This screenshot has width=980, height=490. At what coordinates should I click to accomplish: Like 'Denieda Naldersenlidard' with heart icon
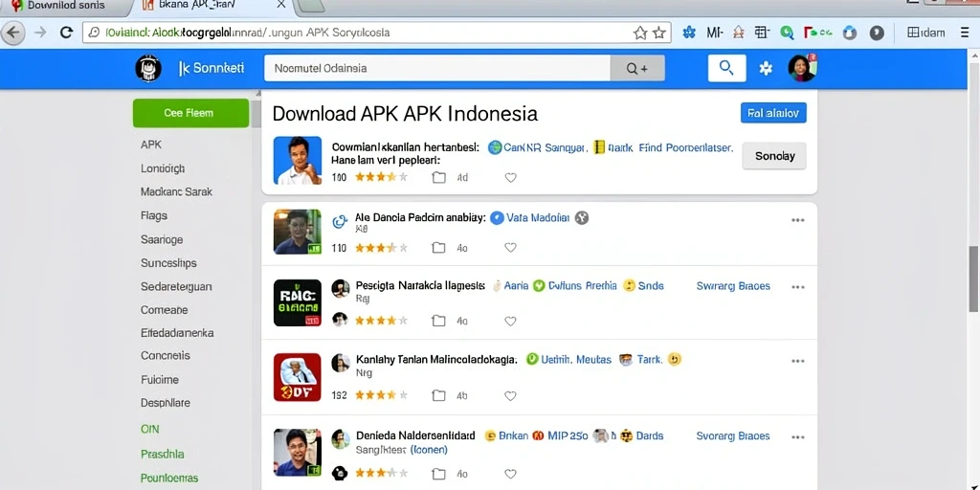(x=511, y=474)
